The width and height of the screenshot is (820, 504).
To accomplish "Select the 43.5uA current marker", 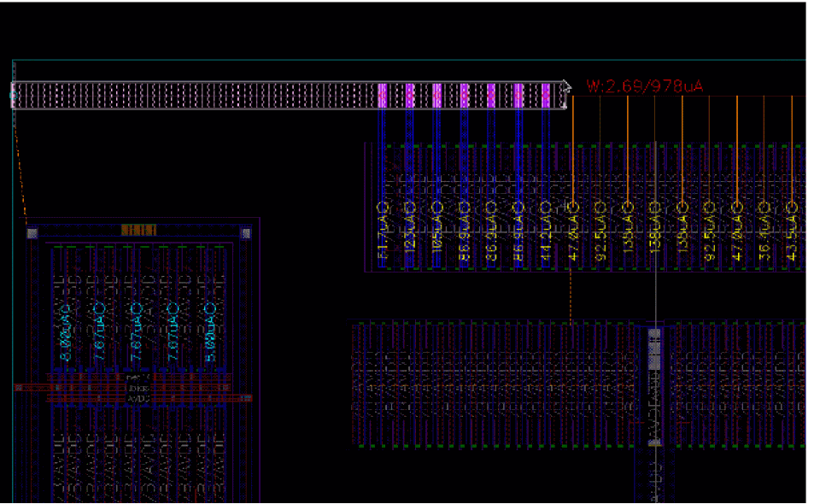I will 791,232.
